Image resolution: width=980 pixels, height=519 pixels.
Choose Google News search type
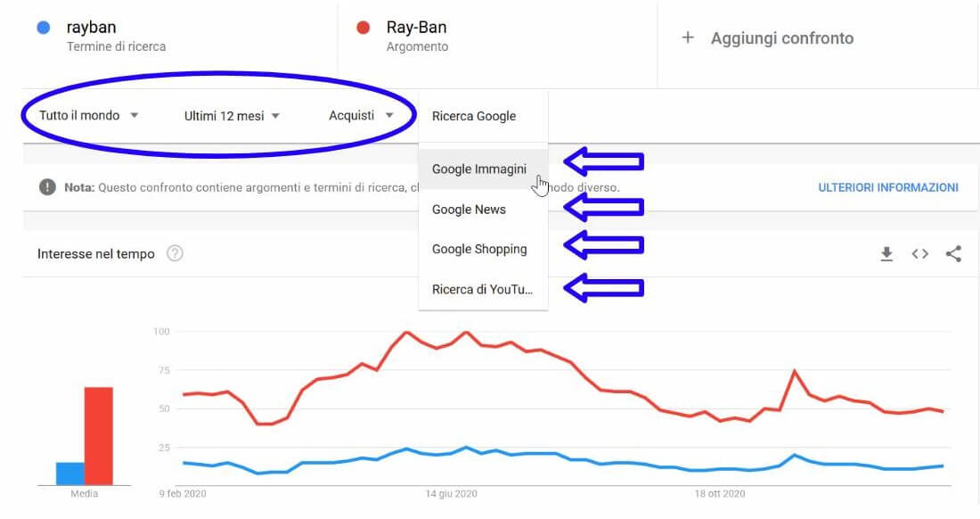483,210
